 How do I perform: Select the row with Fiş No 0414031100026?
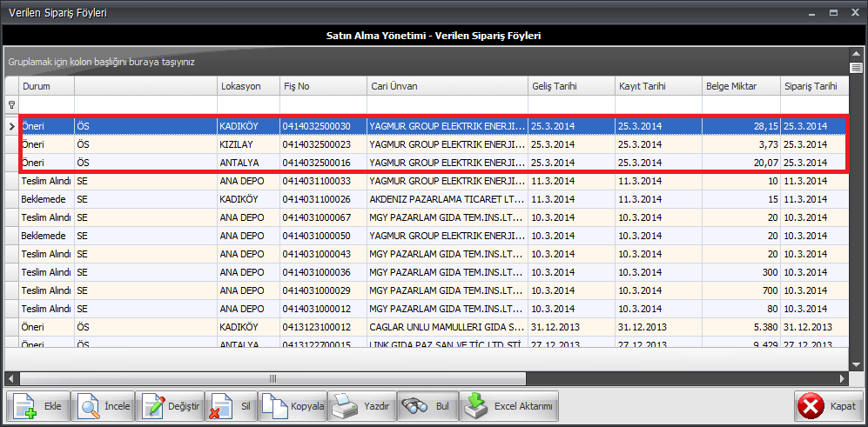tap(322, 199)
